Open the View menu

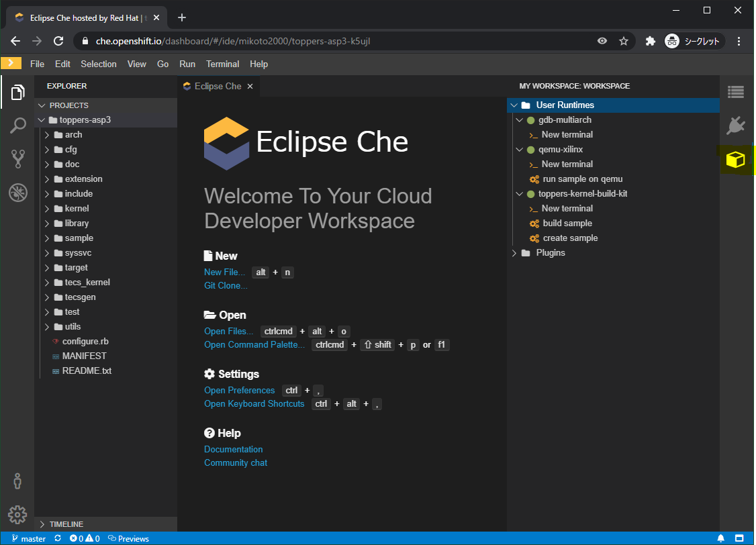coord(136,64)
